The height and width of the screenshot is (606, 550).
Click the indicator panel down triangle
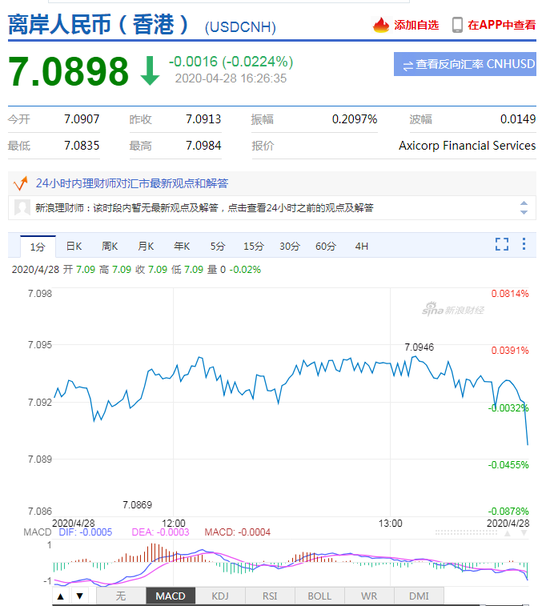(80, 596)
